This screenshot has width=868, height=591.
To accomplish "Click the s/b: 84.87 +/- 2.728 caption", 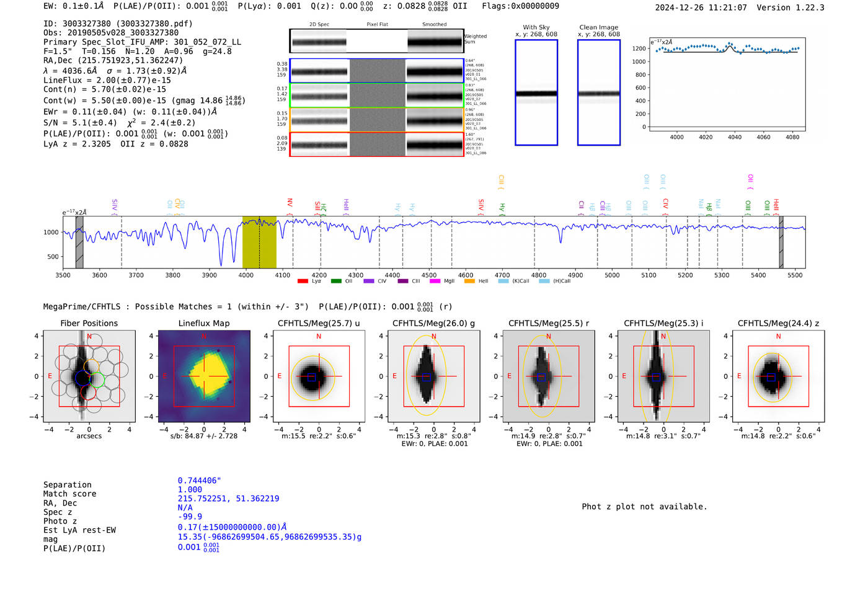I will pyautogui.click(x=204, y=436).
